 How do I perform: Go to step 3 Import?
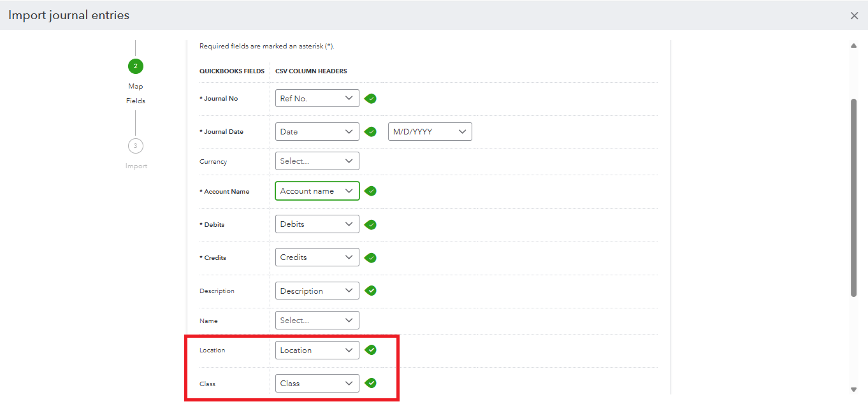pyautogui.click(x=135, y=146)
